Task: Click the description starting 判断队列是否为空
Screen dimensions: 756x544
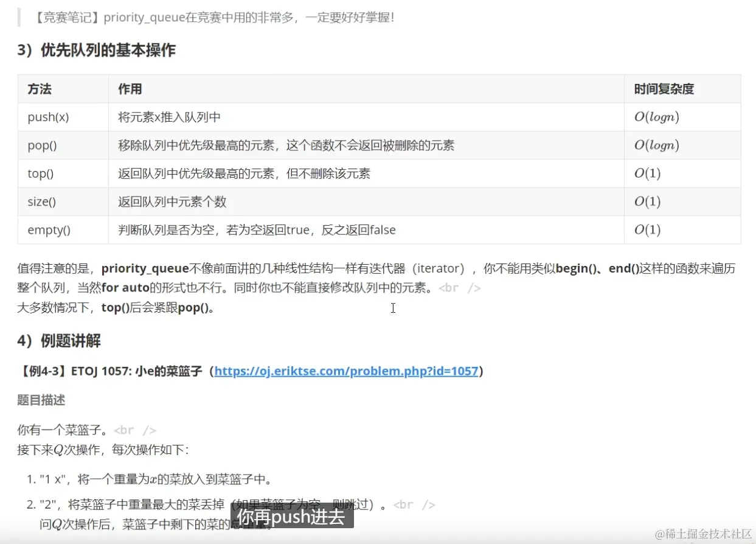Action: tap(257, 229)
